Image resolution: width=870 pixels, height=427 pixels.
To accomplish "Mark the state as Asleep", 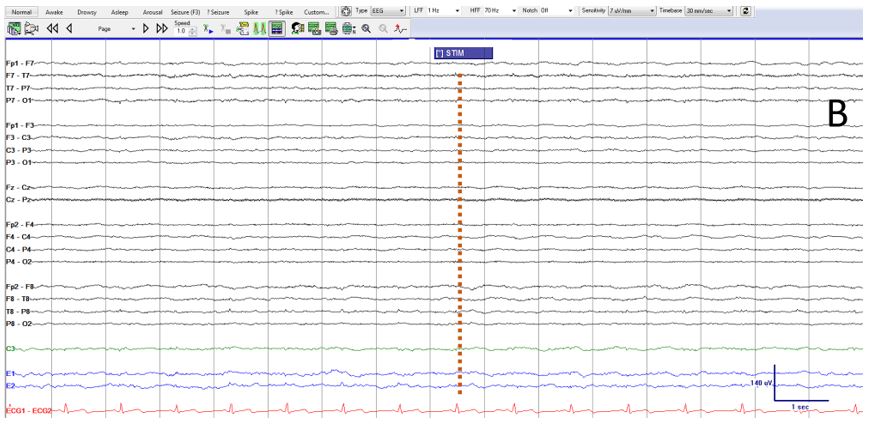I will [x=119, y=12].
